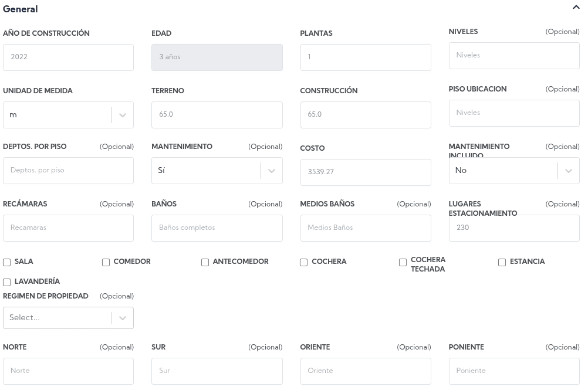Select the Poniente input field
588x390 pixels.
[x=513, y=371]
